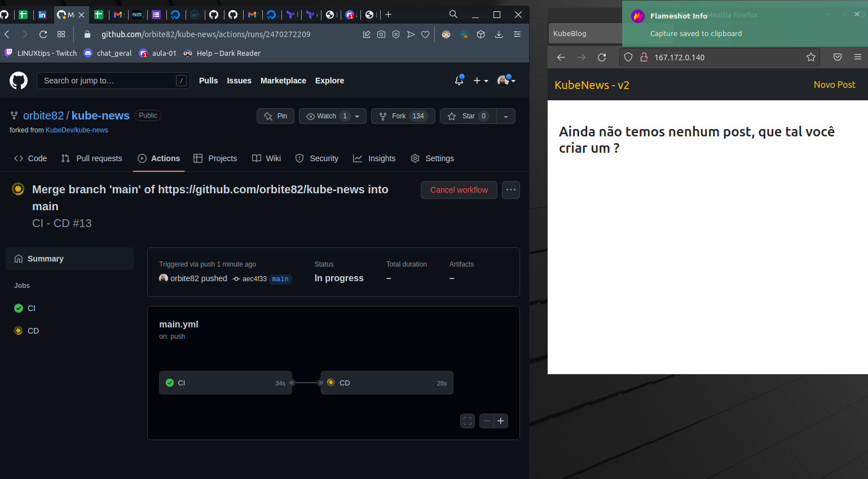
Task: Expand the Star lists dropdown arrow
Action: (x=506, y=116)
